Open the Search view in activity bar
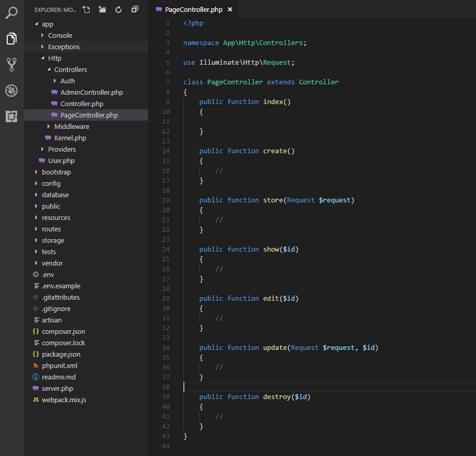Screen dimensions: 476x456 [11, 12]
